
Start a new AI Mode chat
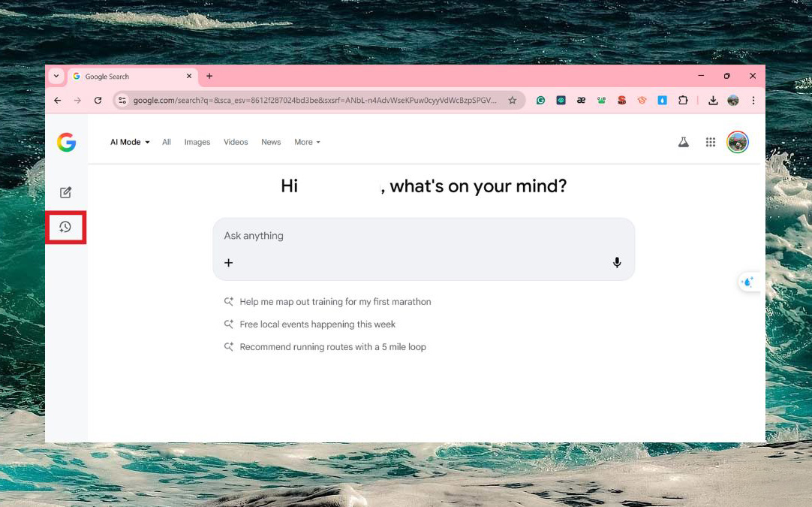65,192
